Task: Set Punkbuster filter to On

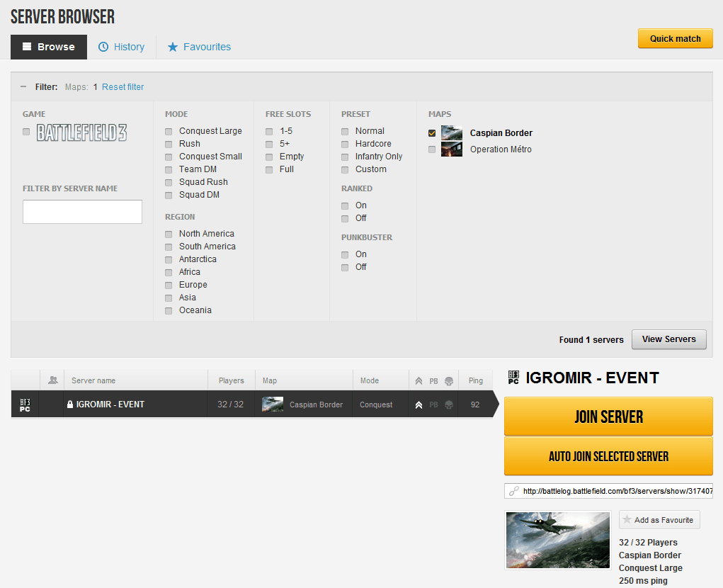Action: click(345, 254)
